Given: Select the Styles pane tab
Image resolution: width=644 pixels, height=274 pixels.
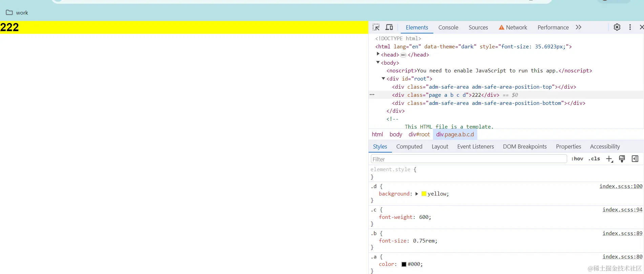Looking at the screenshot, I should pyautogui.click(x=380, y=146).
